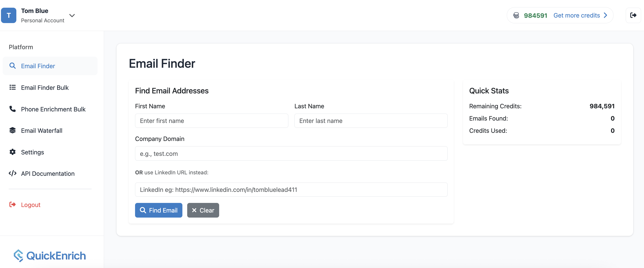Click the blue T account avatar

coord(9,15)
